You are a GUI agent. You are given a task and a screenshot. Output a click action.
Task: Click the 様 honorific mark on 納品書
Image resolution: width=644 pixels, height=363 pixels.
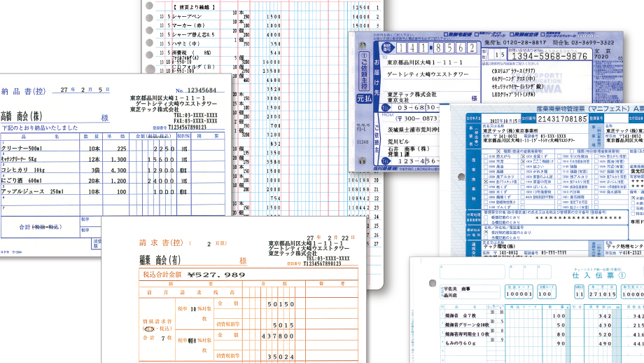point(105,118)
